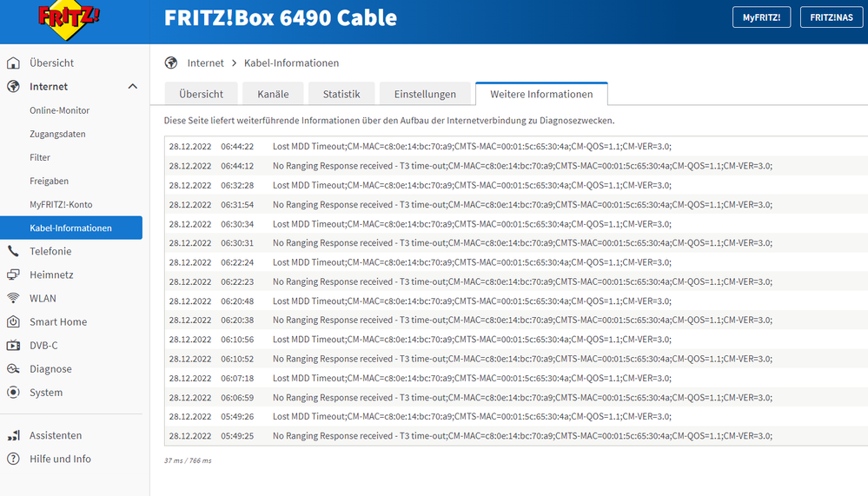Click the FRITZ!Box 6490 Cable title
This screenshot has width=868, height=496.
pyautogui.click(x=281, y=17)
